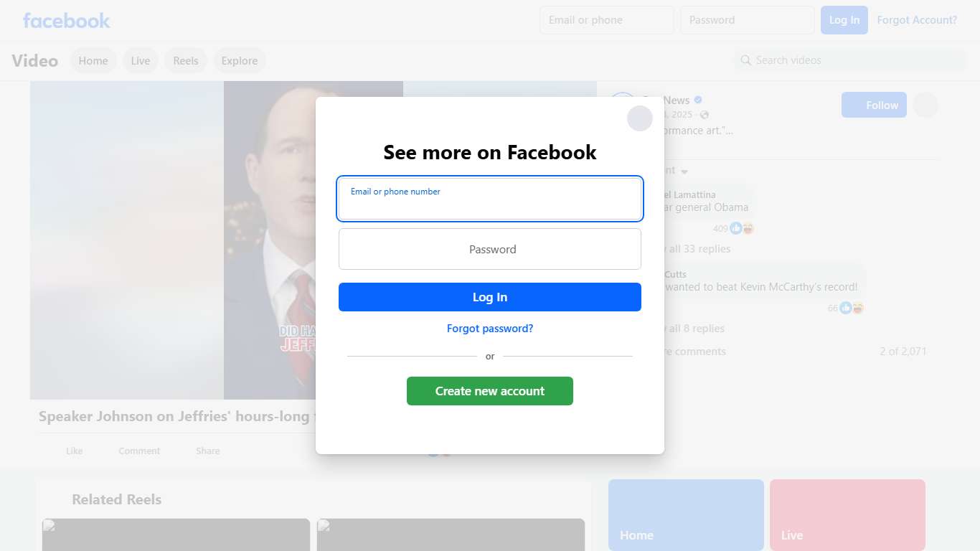Image resolution: width=980 pixels, height=551 pixels.
Task: Click the search videos magnifier icon
Action: (746, 60)
